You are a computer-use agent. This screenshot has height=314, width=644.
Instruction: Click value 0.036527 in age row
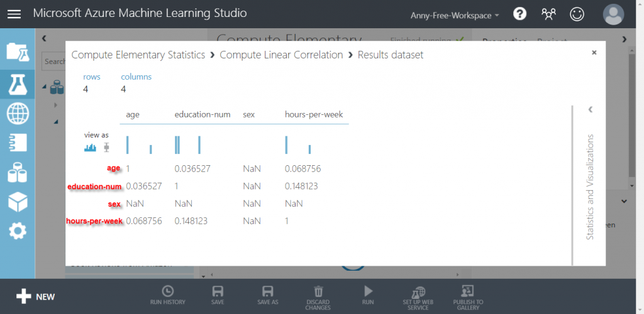192,168
